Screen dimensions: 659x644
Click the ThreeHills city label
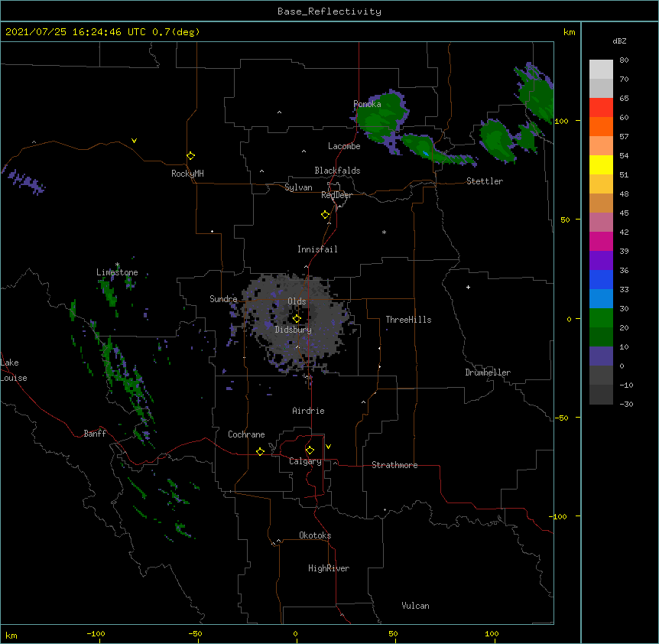[408, 320]
